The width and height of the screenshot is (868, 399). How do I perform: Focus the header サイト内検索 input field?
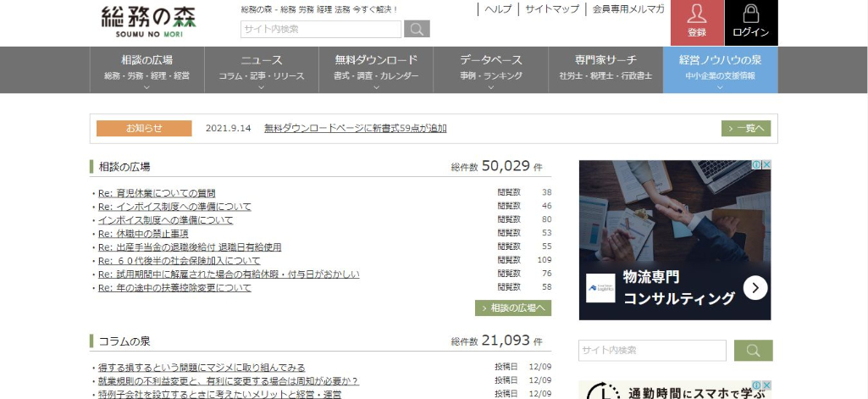pyautogui.click(x=320, y=30)
